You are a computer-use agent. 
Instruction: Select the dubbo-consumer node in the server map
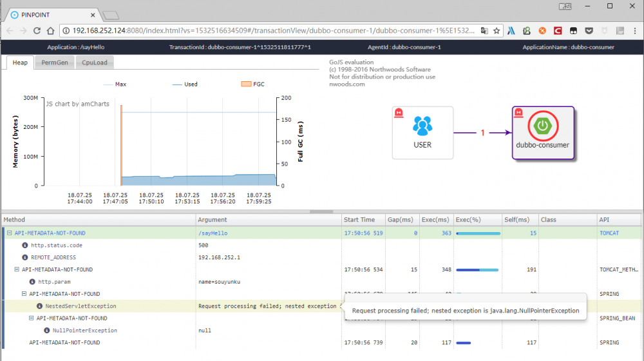point(542,133)
